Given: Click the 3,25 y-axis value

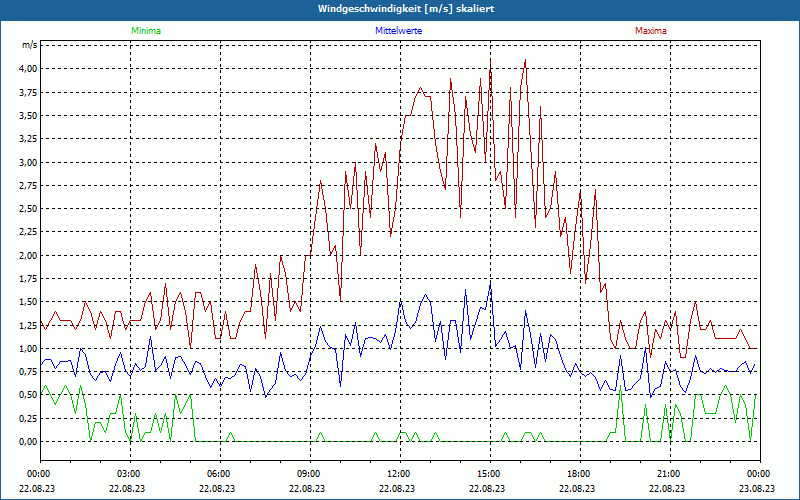Looking at the screenshot, I should coord(29,139).
